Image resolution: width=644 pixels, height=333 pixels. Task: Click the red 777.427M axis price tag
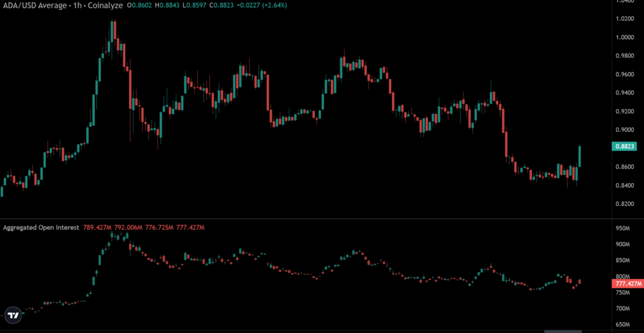click(x=628, y=284)
